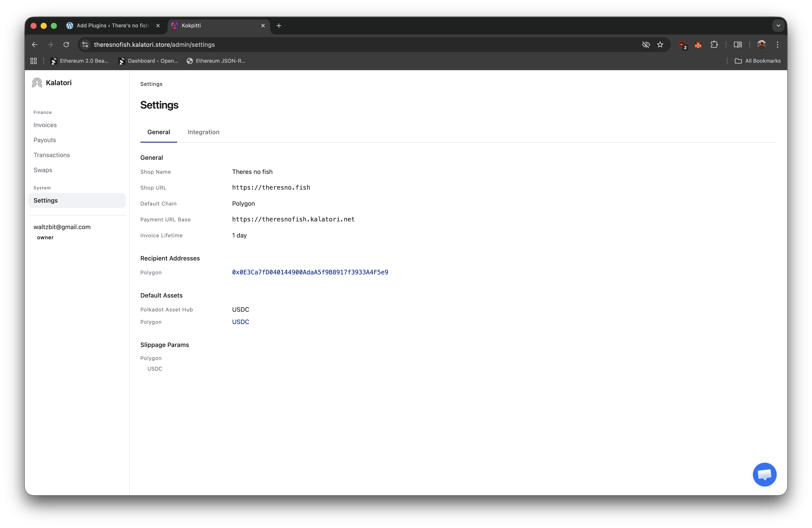Go to Invoices in sidebar
Viewport: 812px width, 528px height.
[x=45, y=125]
